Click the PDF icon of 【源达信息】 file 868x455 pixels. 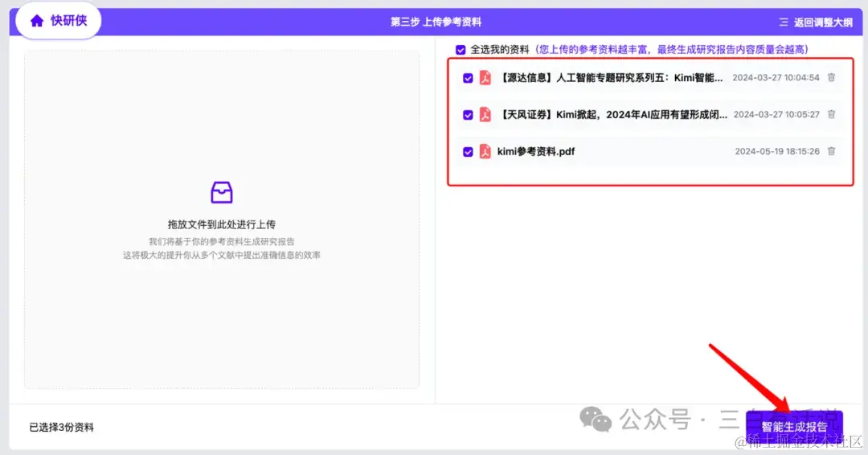[x=485, y=77]
